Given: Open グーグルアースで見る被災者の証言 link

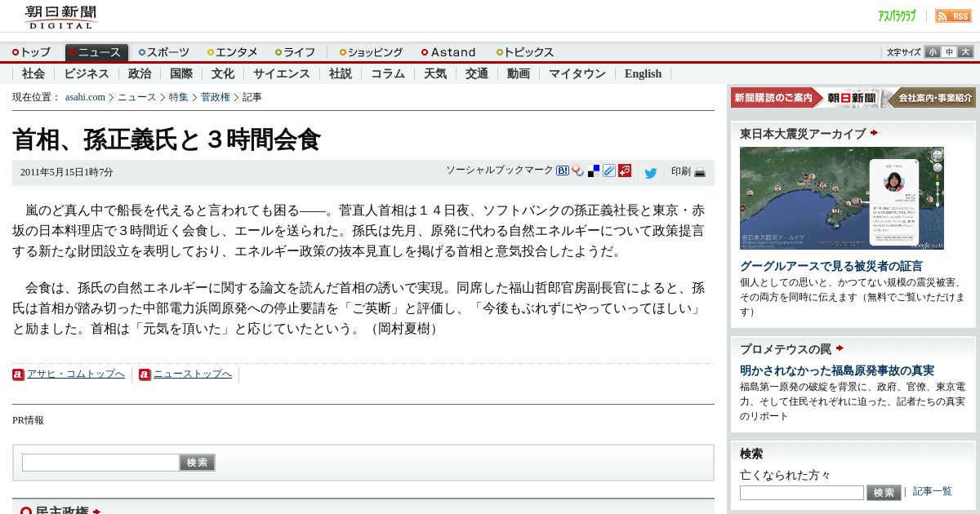Looking at the screenshot, I should pyautogui.click(x=831, y=266).
